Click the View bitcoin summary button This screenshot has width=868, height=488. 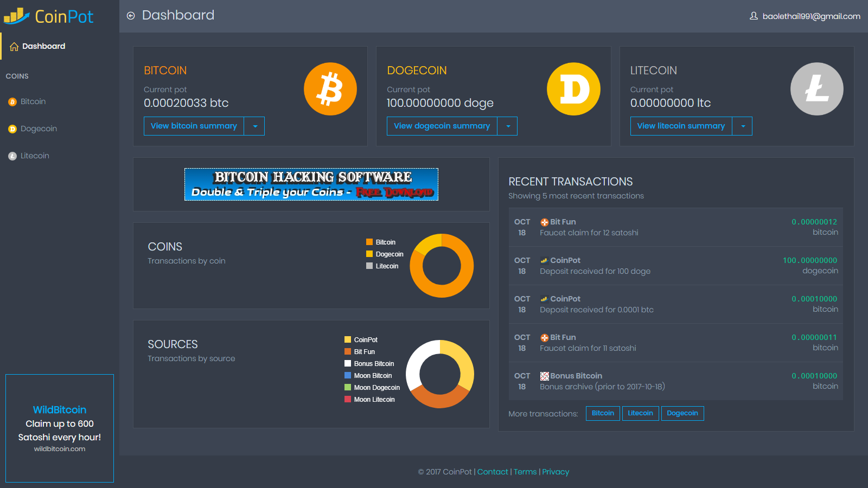coord(194,126)
